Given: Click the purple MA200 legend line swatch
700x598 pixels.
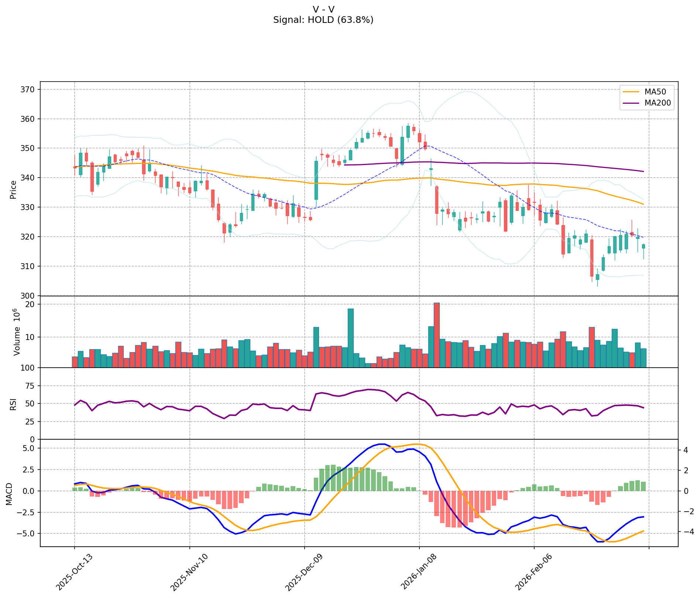Looking at the screenshot, I should point(632,103).
